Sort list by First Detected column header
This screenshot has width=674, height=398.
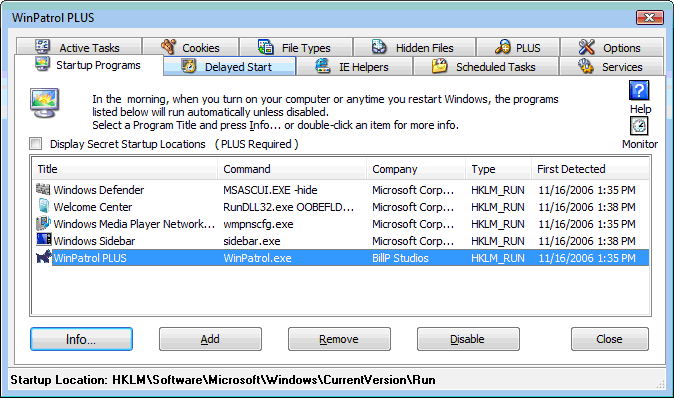591,169
